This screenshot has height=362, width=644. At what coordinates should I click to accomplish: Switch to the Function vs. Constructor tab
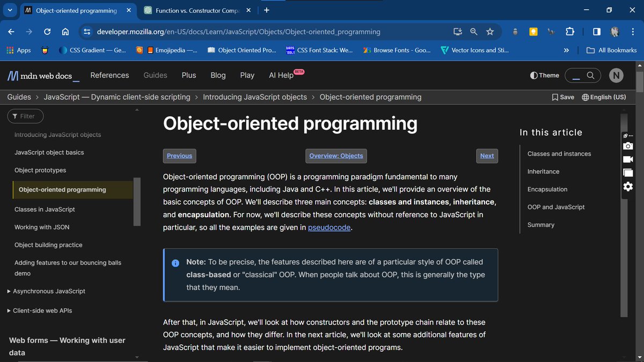tap(196, 10)
